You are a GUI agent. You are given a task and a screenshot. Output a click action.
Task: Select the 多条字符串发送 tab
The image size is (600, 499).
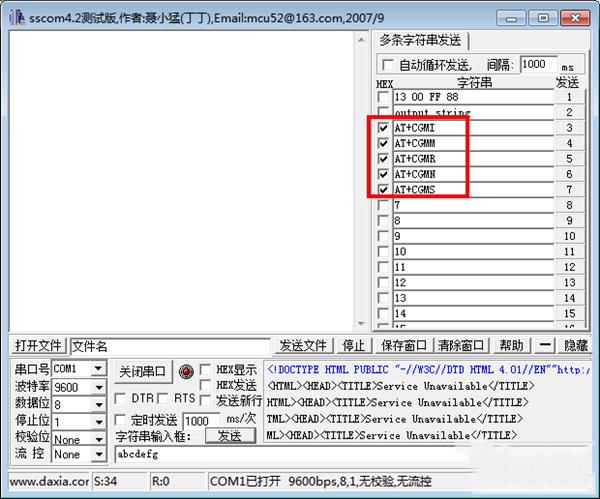click(420, 40)
